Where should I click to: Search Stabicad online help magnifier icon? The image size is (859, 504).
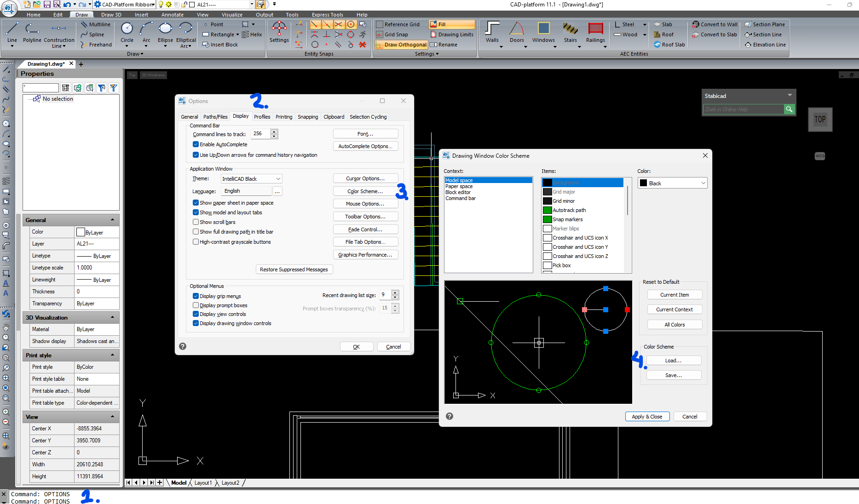(x=789, y=109)
